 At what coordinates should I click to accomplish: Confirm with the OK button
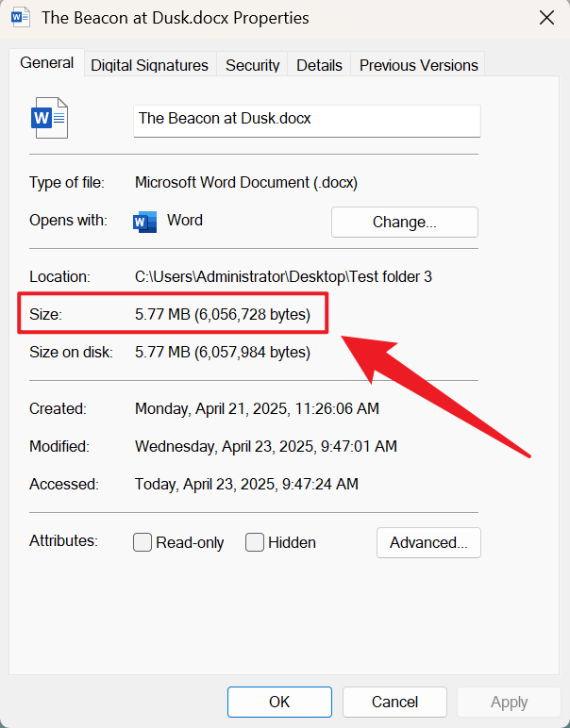pos(279,702)
